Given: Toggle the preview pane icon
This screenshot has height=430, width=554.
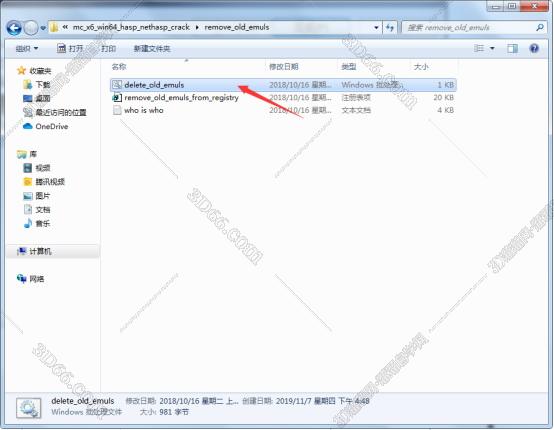Looking at the screenshot, I should pyautogui.click(x=512, y=48).
